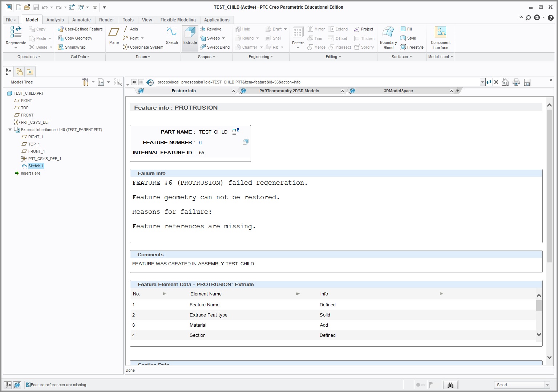
Task: Select the Sweep tool
Action: [210, 38]
